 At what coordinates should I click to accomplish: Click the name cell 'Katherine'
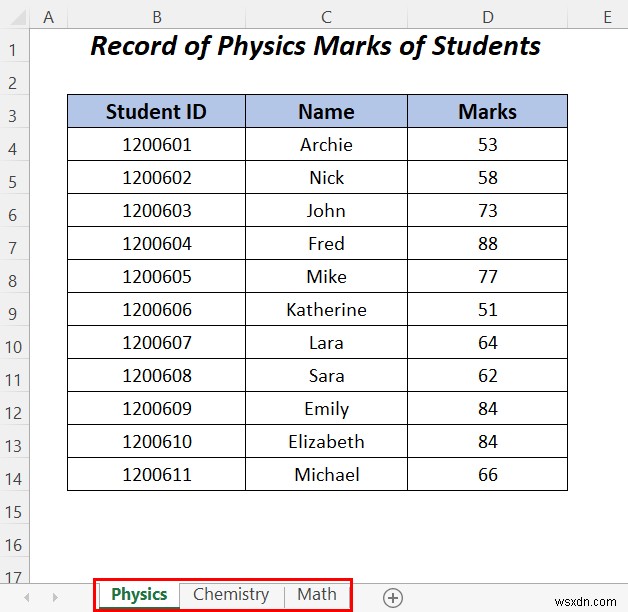tap(326, 310)
